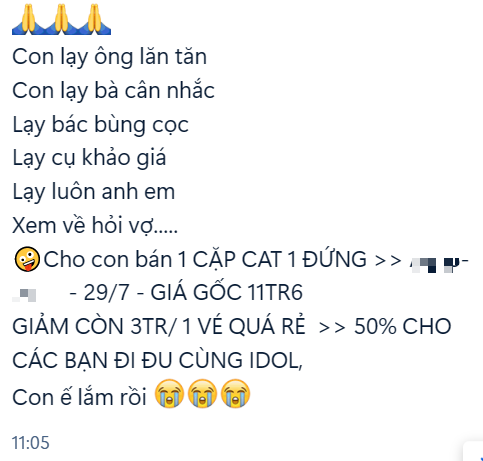Click the middle praying hands emoji
The image size is (483, 461).
(x=61, y=19)
